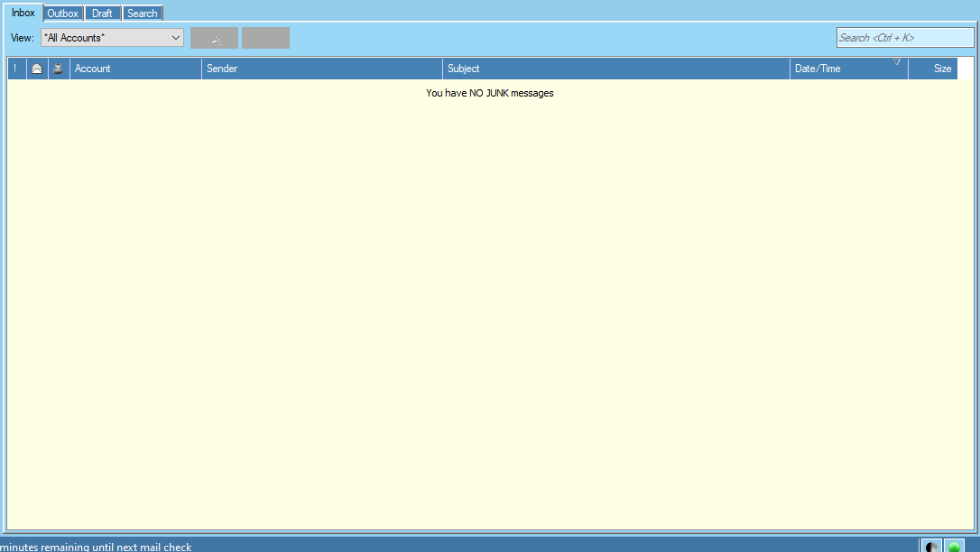
Task: Click the minutes remaining until next mail check text
Action: 96,547
